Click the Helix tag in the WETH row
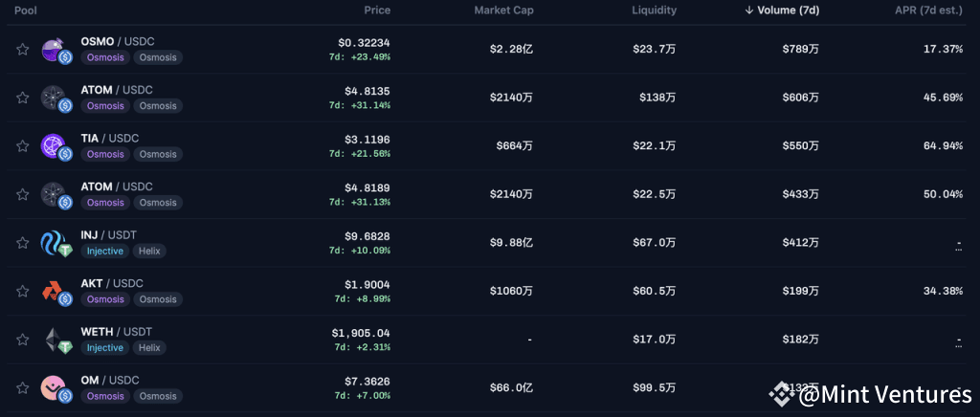Image resolution: width=980 pixels, height=417 pixels. coord(148,348)
